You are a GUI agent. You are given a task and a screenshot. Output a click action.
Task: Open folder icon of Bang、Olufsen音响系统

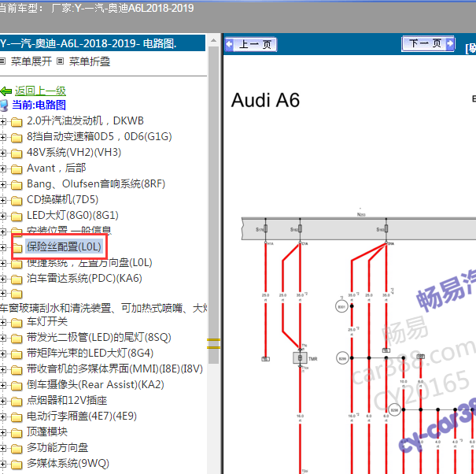[x=17, y=185]
